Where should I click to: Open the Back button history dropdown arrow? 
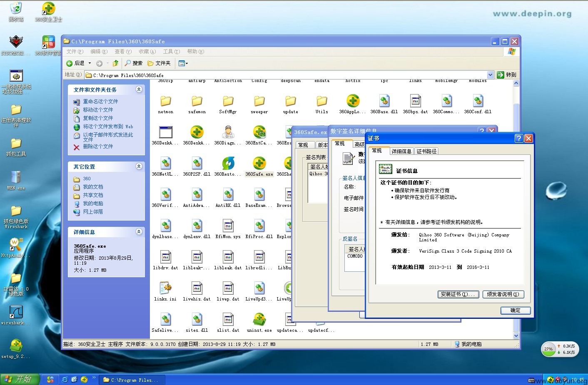(x=90, y=63)
